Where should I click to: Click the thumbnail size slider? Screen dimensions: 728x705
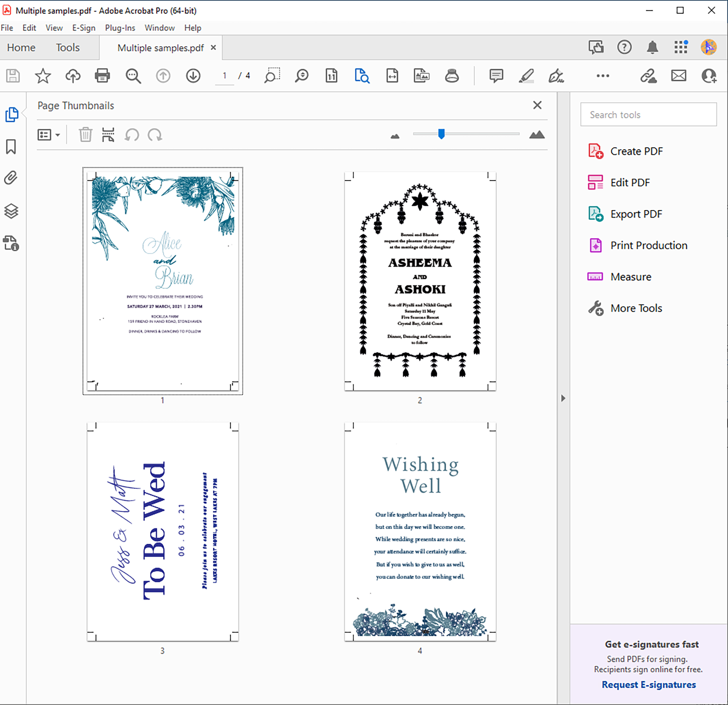point(441,134)
